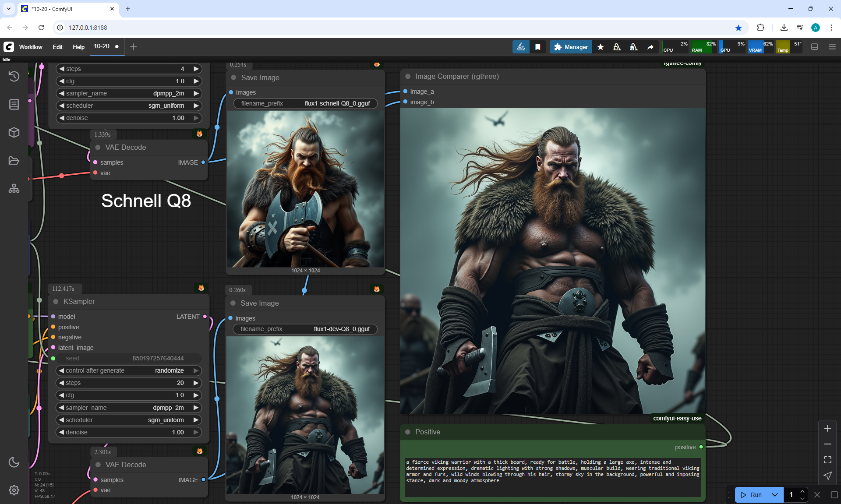Screen dimensions: 841x504
Task: Run the workflow queue
Action: (752, 495)
